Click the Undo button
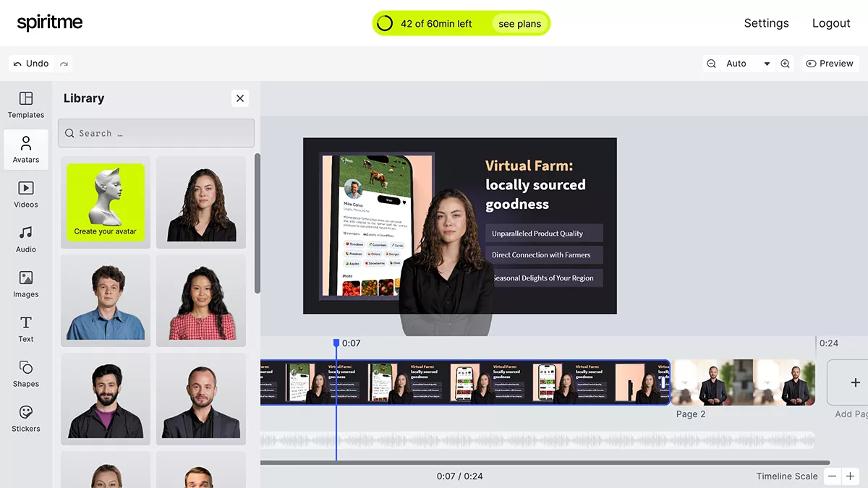Viewport: 868px width, 488px height. coord(31,64)
